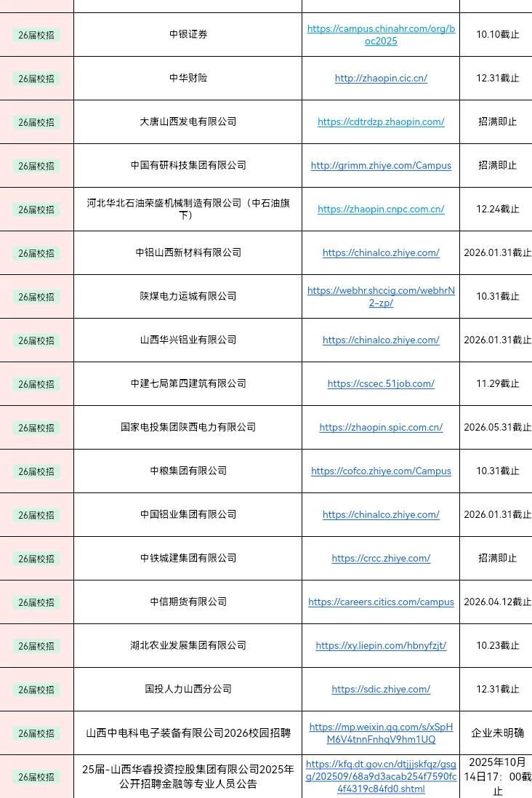
Task: Select the 河北华北石油荣盛机械制造有限公司 cell
Action: pyautogui.click(x=188, y=210)
